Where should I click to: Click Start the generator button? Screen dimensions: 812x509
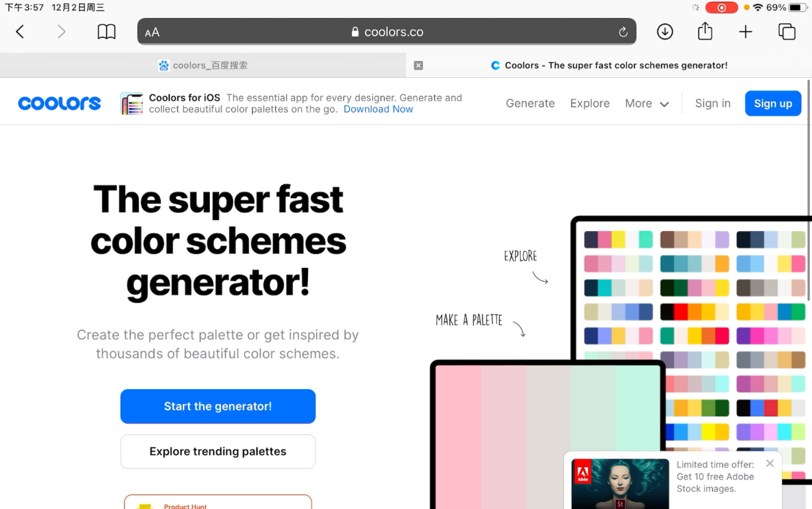(x=217, y=406)
